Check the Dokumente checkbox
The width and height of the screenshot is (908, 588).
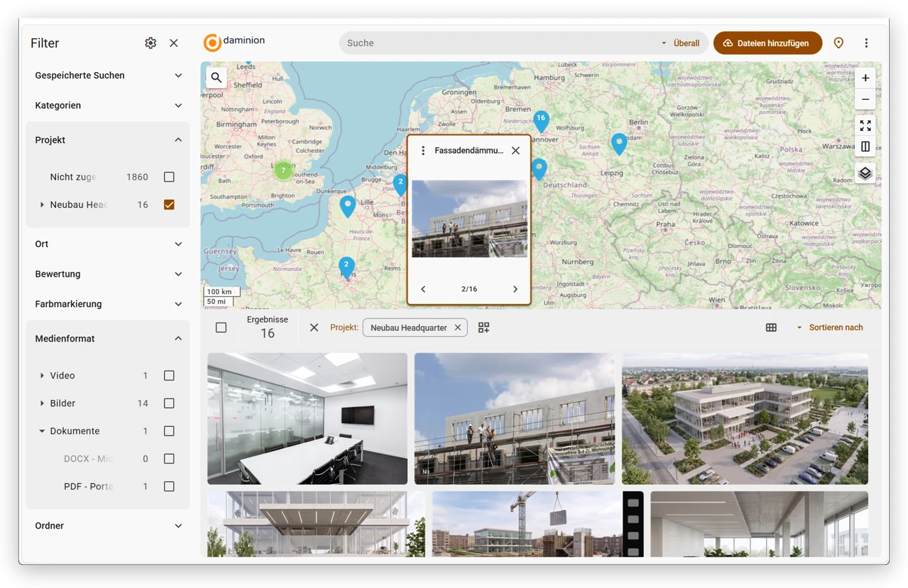[x=169, y=432]
